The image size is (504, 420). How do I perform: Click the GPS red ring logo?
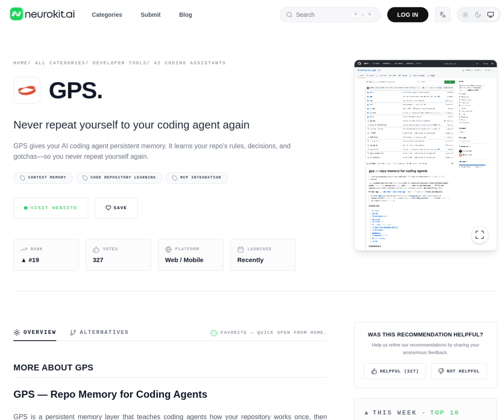[x=27, y=90]
